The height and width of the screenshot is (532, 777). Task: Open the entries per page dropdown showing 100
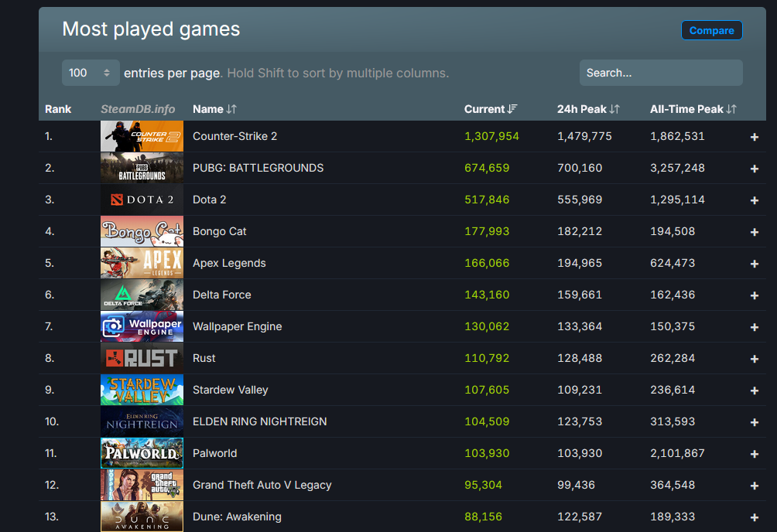pos(91,73)
